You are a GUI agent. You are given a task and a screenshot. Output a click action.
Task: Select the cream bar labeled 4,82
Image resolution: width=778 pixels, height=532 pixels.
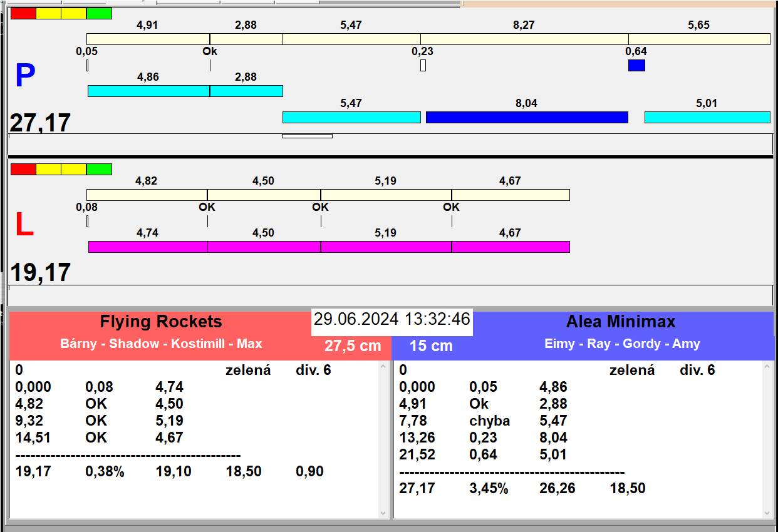pyautogui.click(x=147, y=195)
